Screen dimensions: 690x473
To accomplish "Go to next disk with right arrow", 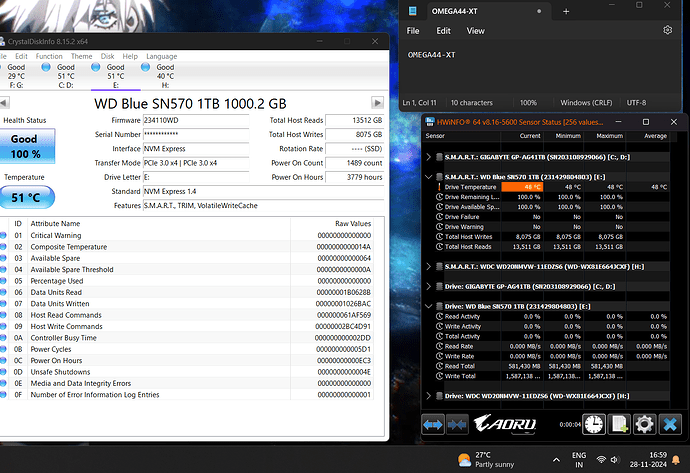I will click(x=377, y=103).
